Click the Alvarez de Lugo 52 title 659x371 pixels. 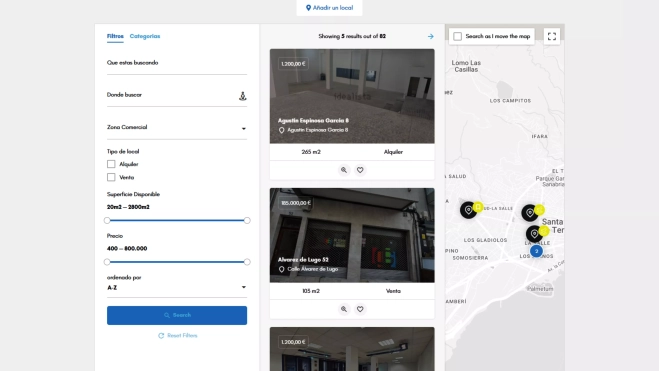point(303,260)
